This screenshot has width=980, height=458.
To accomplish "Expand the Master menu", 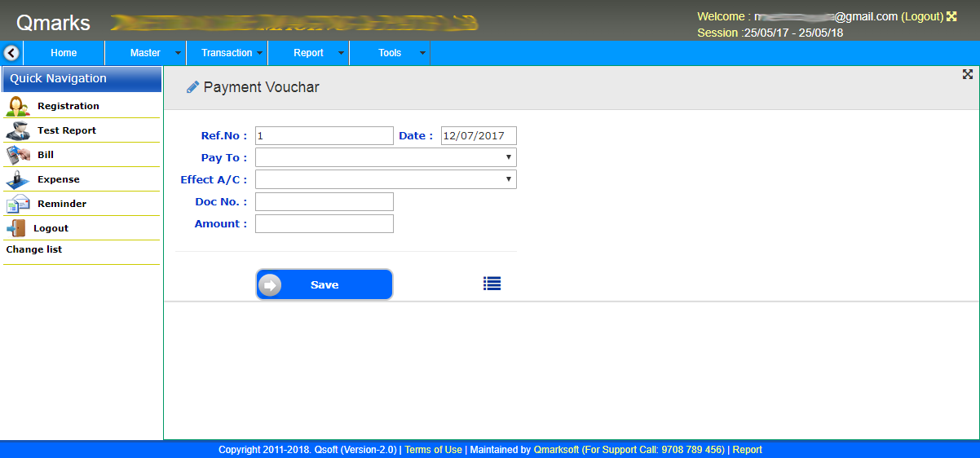I will (146, 53).
